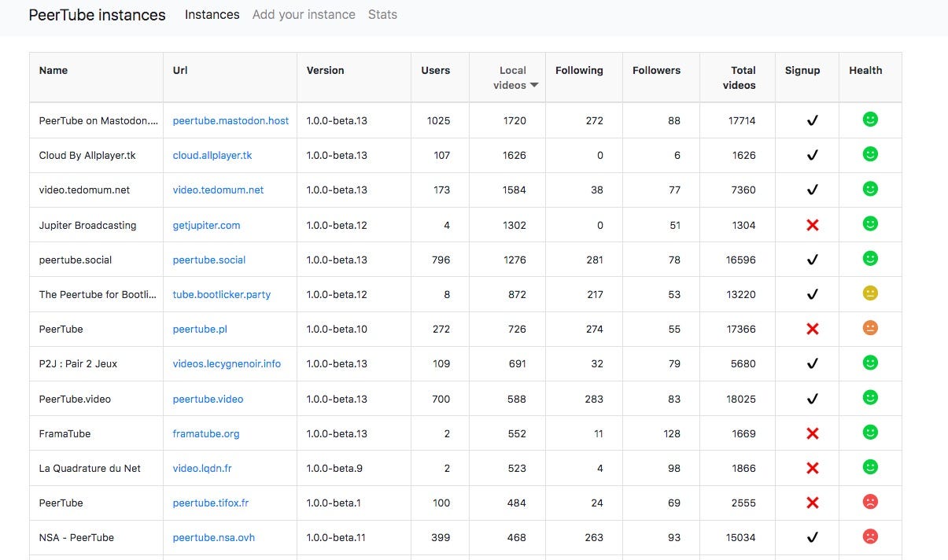Open Add your instance page
Screen dimensions: 948x560
(x=304, y=14)
